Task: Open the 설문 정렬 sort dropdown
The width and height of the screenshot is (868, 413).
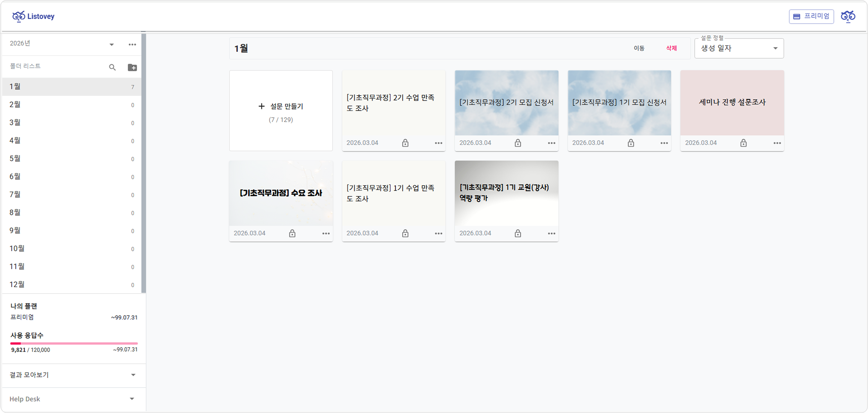Action: (x=739, y=49)
